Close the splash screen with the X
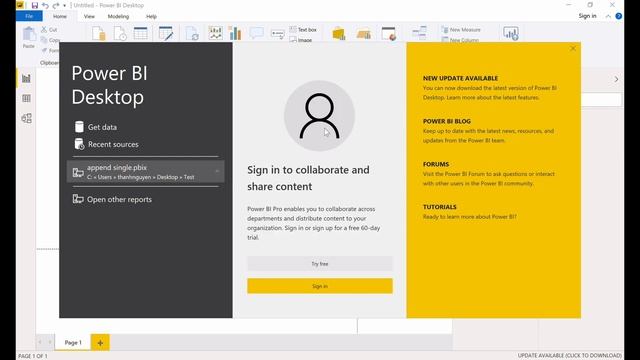Screen dimensions: 640x360 click(x=573, y=49)
